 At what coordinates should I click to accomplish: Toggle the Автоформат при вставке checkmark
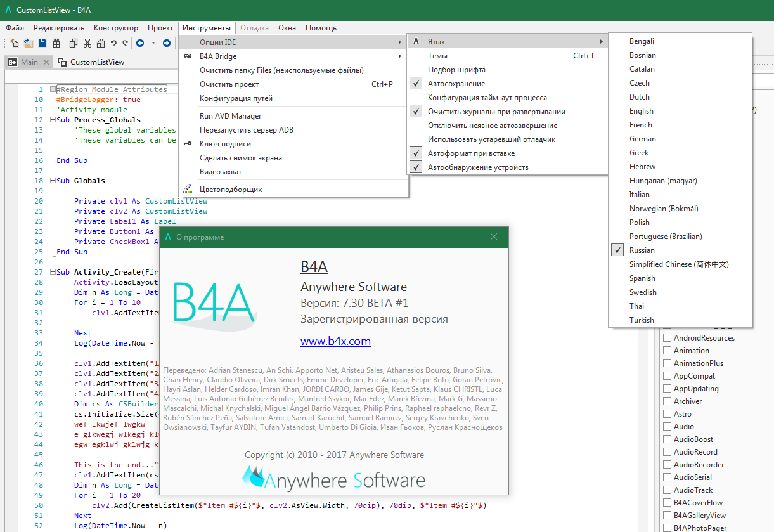click(x=416, y=153)
